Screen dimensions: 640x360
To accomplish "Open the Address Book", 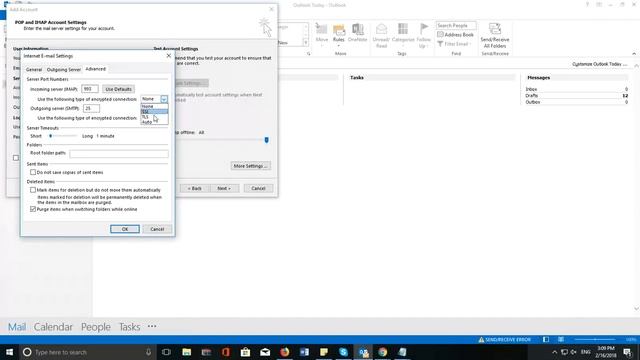I will tap(456, 35).
